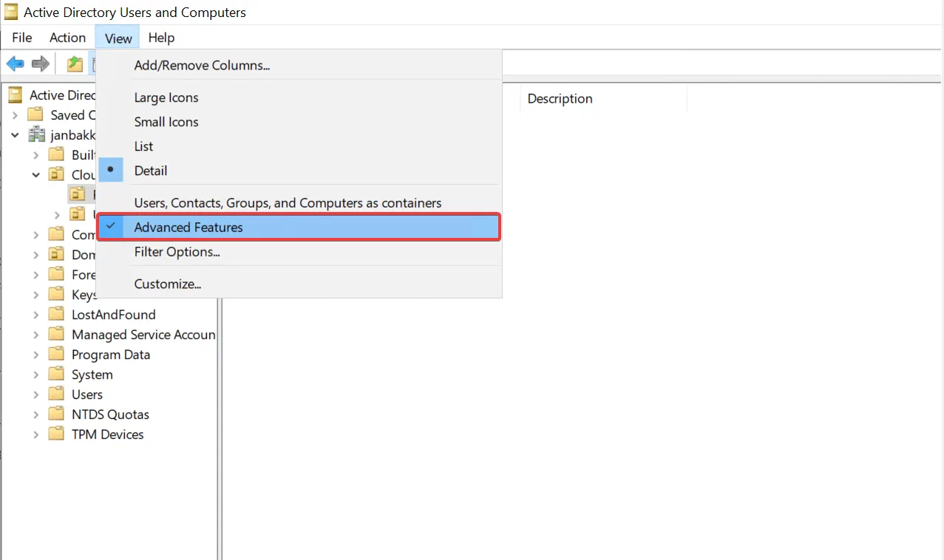Select the TPM Devices tree item

(x=108, y=434)
